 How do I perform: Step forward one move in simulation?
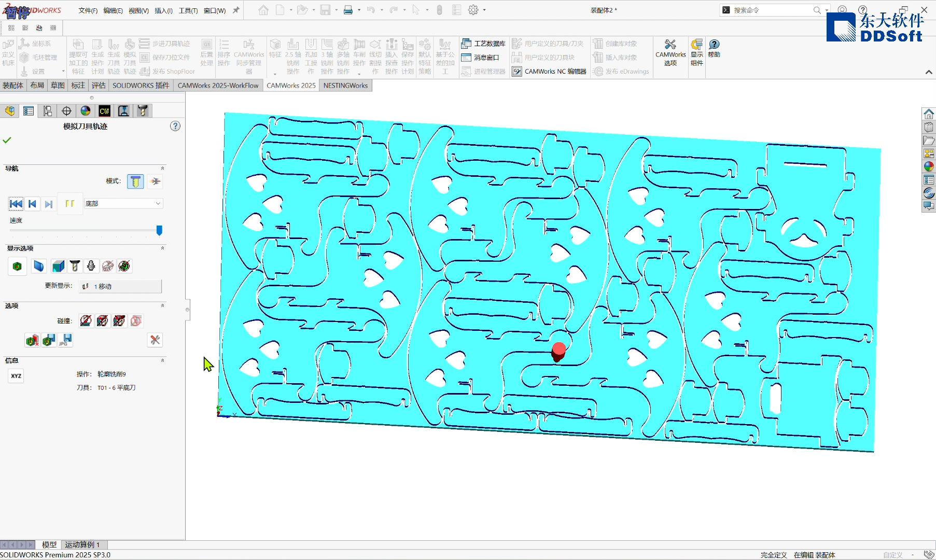[48, 204]
